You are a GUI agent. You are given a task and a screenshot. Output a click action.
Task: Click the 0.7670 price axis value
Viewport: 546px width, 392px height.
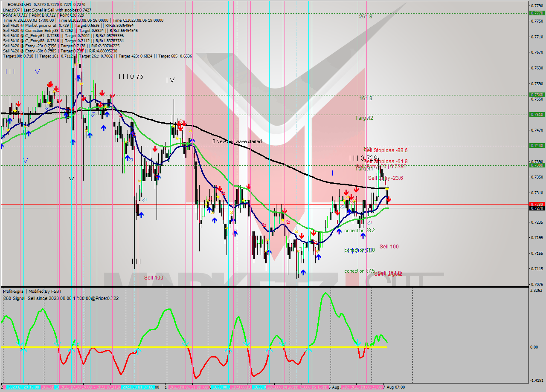[537, 52]
